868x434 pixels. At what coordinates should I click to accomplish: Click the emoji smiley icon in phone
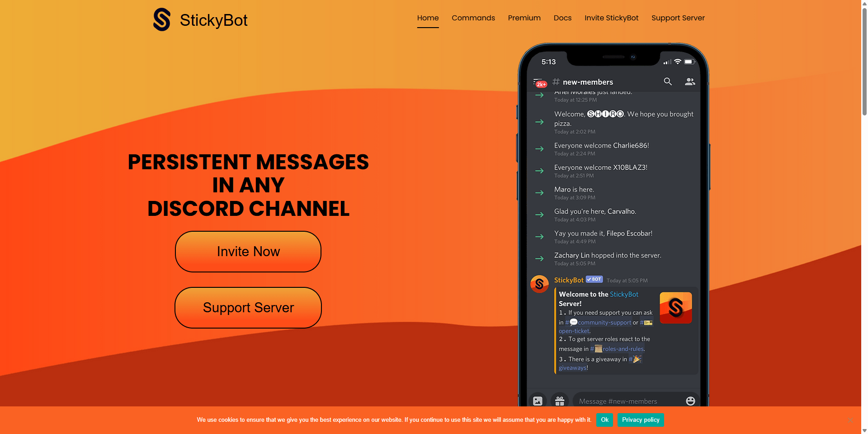point(690,401)
